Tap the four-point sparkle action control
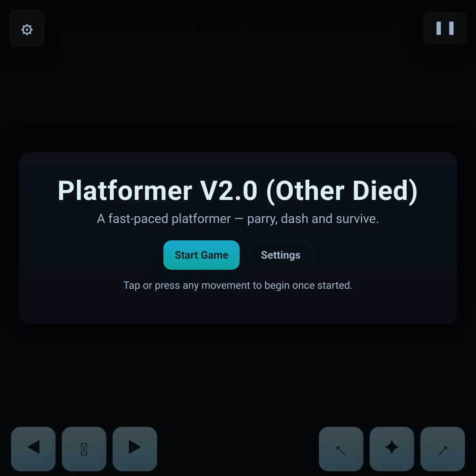 tap(392, 449)
